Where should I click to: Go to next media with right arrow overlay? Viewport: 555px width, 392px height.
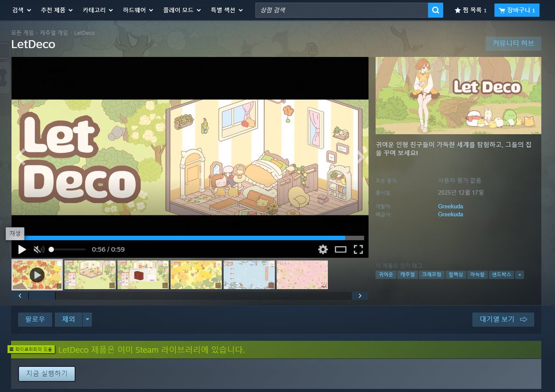[360, 157]
